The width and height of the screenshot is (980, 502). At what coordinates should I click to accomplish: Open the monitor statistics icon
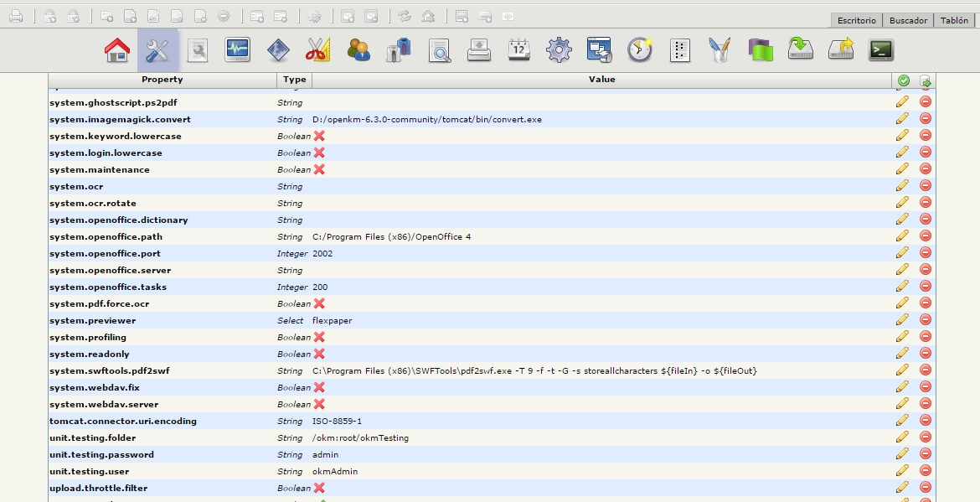(238, 50)
